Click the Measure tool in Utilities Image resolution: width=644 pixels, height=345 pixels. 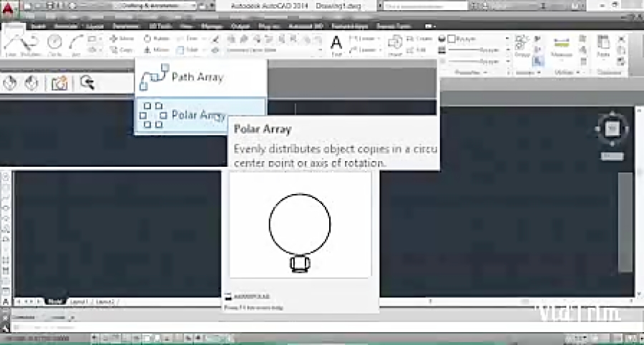tap(562, 46)
